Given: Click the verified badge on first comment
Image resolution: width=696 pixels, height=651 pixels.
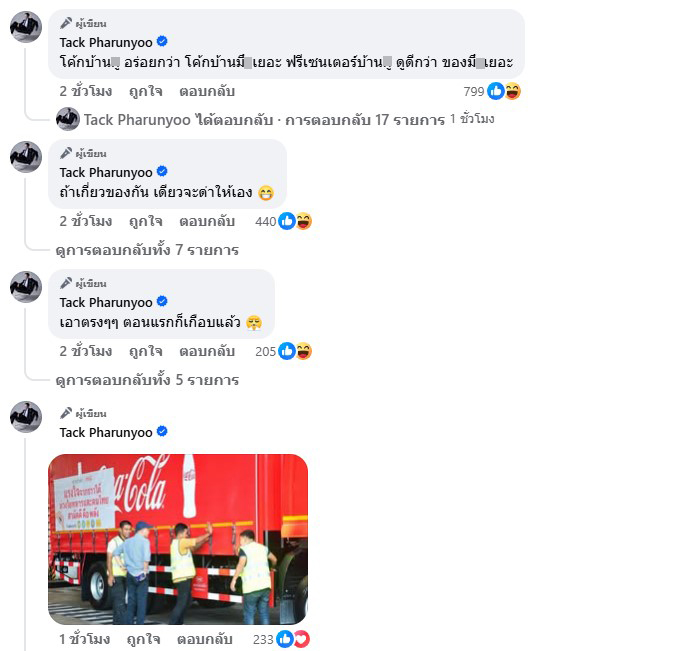Looking at the screenshot, I should (162, 42).
